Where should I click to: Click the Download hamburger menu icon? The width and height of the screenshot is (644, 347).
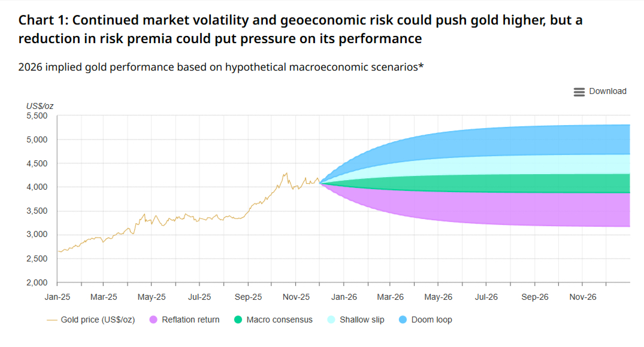pos(579,92)
